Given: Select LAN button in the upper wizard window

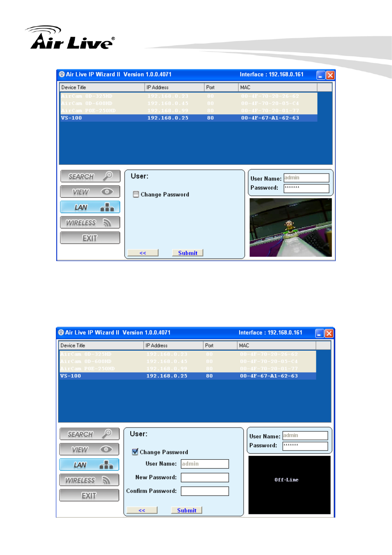Looking at the screenshot, I should tap(90, 207).
